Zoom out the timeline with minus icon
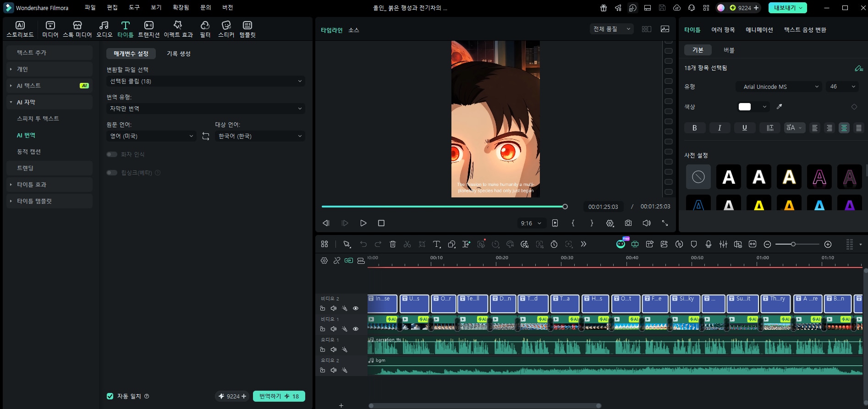The height and width of the screenshot is (409, 868). pyautogui.click(x=767, y=244)
